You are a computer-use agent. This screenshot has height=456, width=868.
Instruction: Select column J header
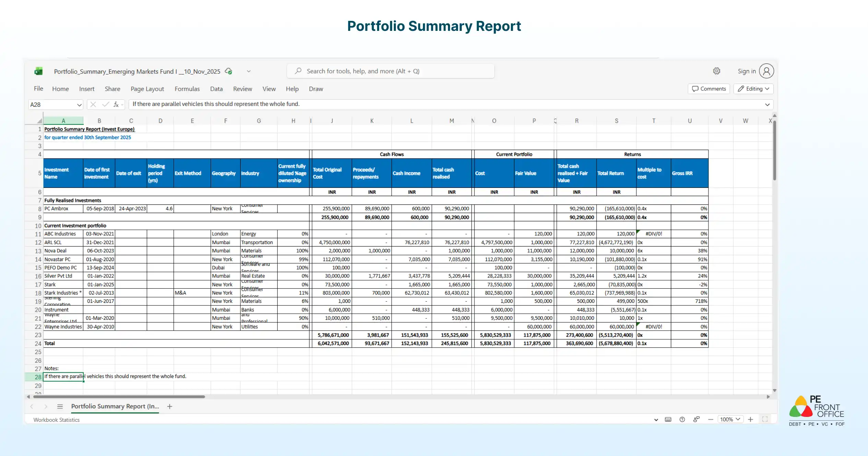[x=332, y=121]
